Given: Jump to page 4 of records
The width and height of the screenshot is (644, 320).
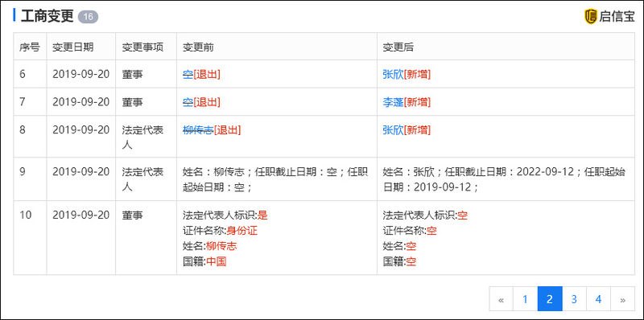Looking at the screenshot, I should 598,299.
